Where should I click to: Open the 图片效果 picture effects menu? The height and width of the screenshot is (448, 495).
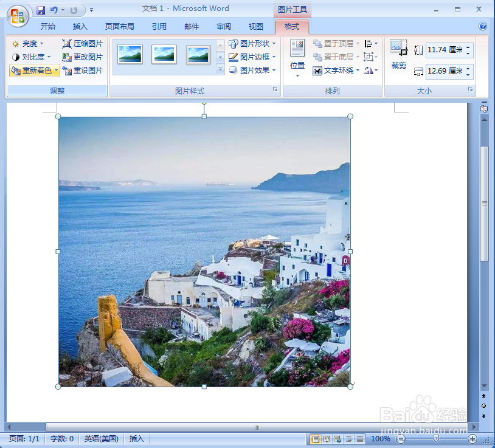pyautogui.click(x=252, y=70)
